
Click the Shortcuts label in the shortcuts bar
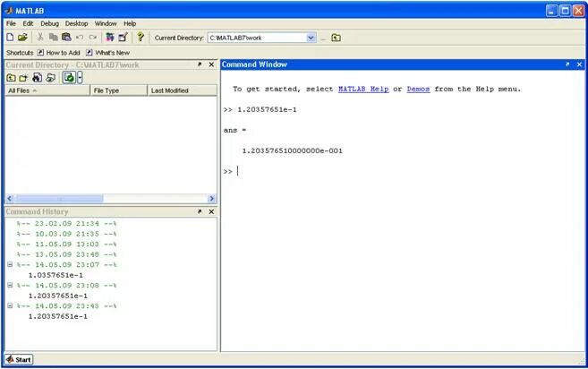[20, 53]
